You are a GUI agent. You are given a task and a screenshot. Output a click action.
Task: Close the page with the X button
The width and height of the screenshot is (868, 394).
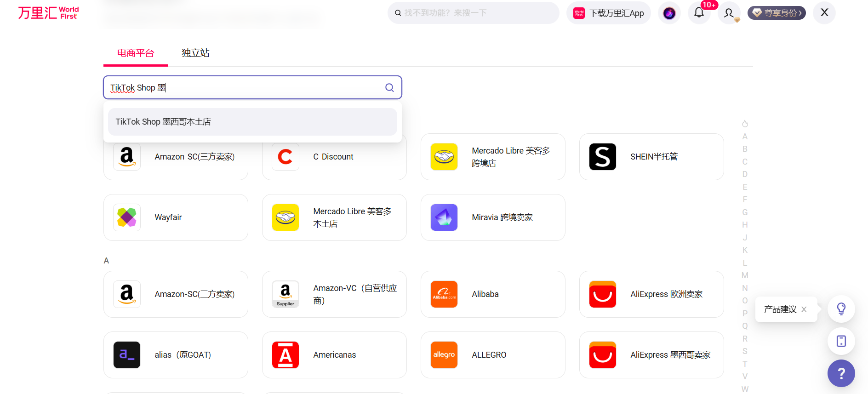(x=824, y=12)
